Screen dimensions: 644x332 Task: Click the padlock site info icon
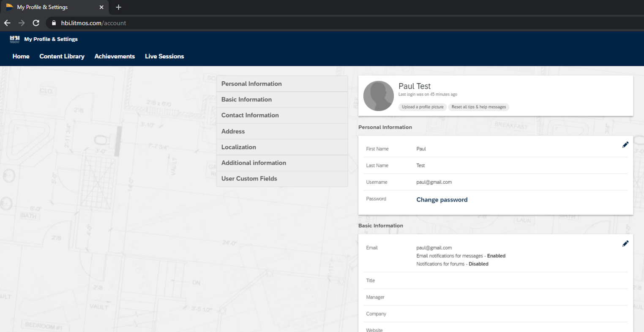[x=54, y=23]
